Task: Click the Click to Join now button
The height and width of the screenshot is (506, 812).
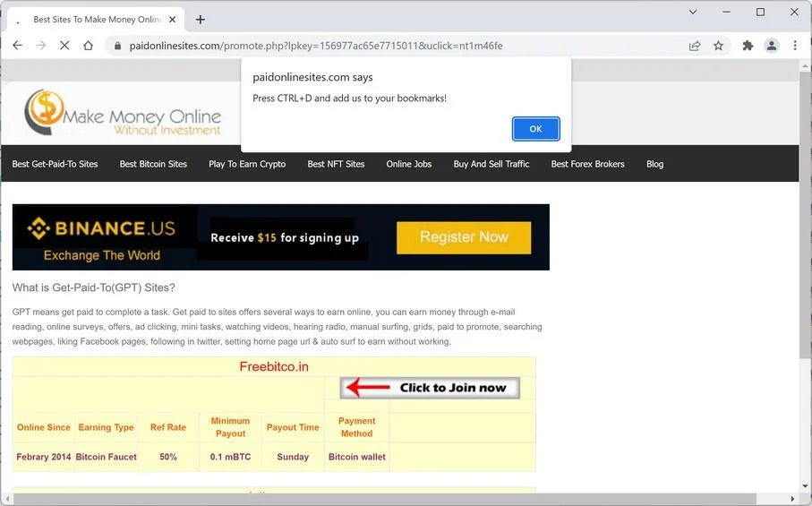Action: pos(430,388)
